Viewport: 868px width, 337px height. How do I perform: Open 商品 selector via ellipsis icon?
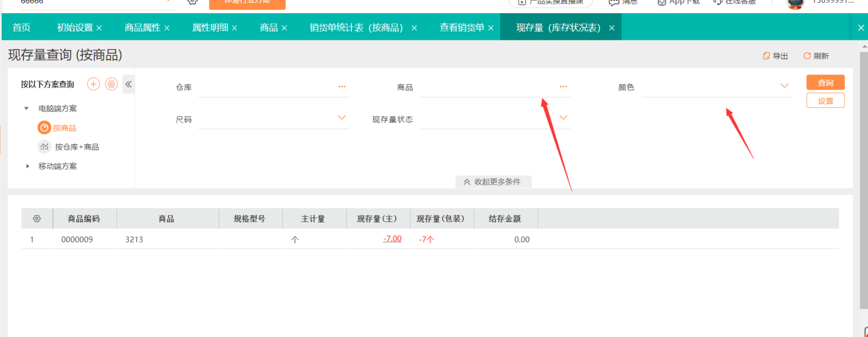click(x=563, y=87)
